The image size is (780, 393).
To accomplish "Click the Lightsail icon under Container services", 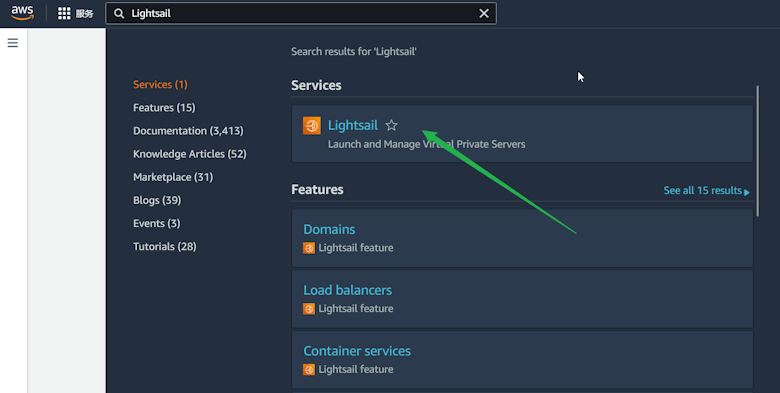I will 309,370.
